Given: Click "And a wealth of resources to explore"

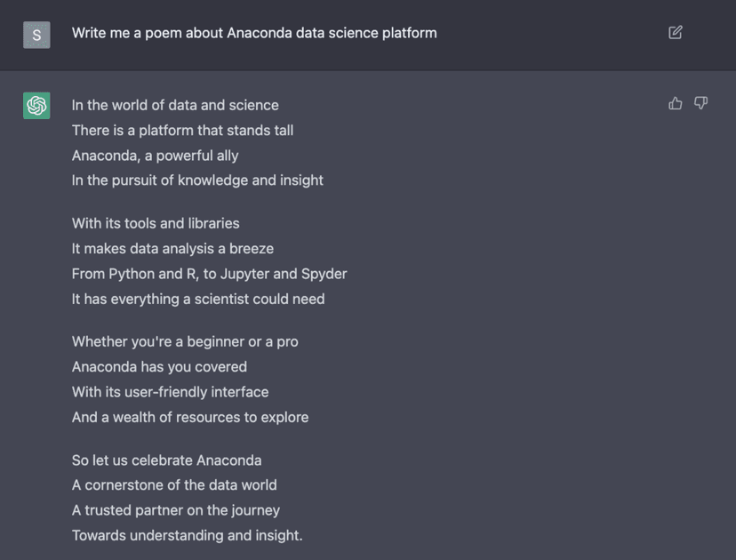Looking at the screenshot, I should (190, 417).
